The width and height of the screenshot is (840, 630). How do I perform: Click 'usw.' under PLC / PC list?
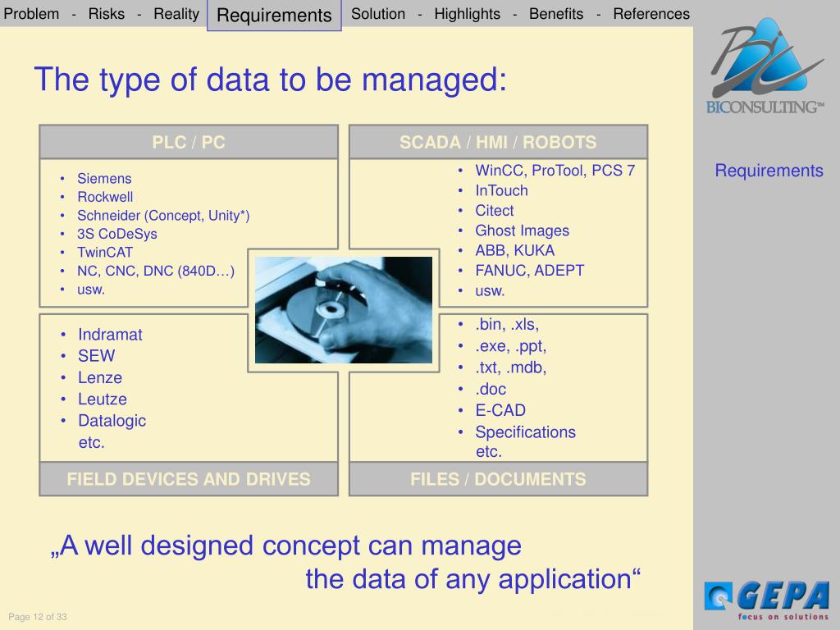pyautogui.click(x=90, y=290)
